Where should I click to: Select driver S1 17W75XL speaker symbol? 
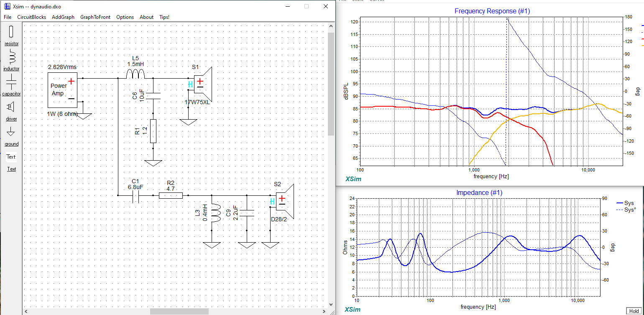pyautogui.click(x=203, y=85)
